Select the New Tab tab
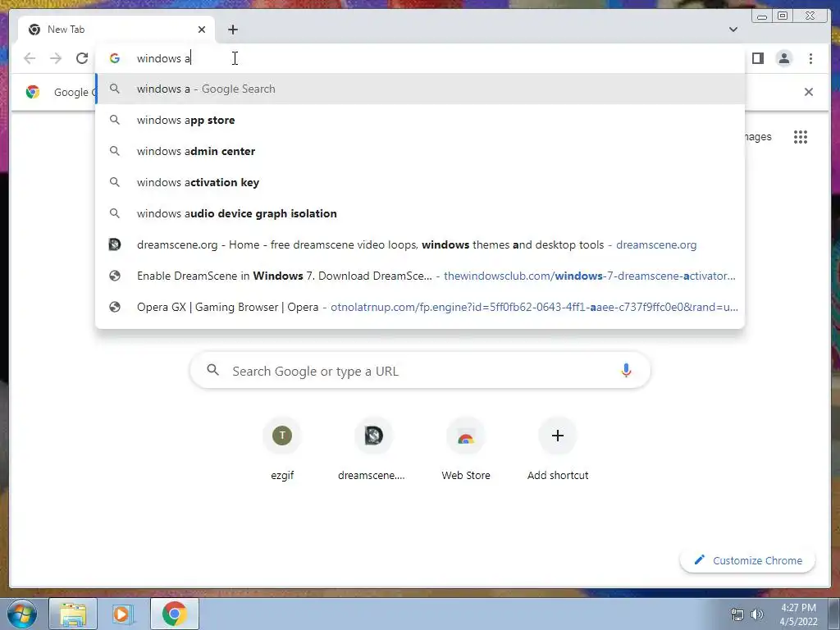840x630 pixels. [116, 30]
